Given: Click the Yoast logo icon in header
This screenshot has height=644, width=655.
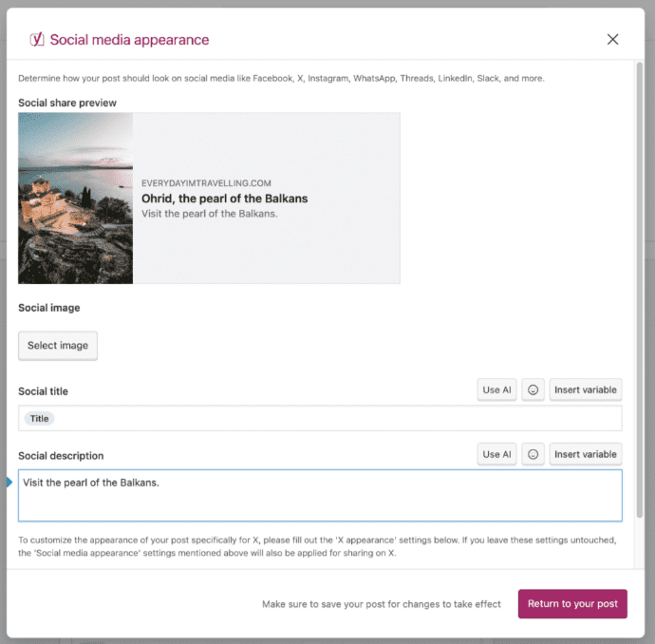Looking at the screenshot, I should [37, 39].
